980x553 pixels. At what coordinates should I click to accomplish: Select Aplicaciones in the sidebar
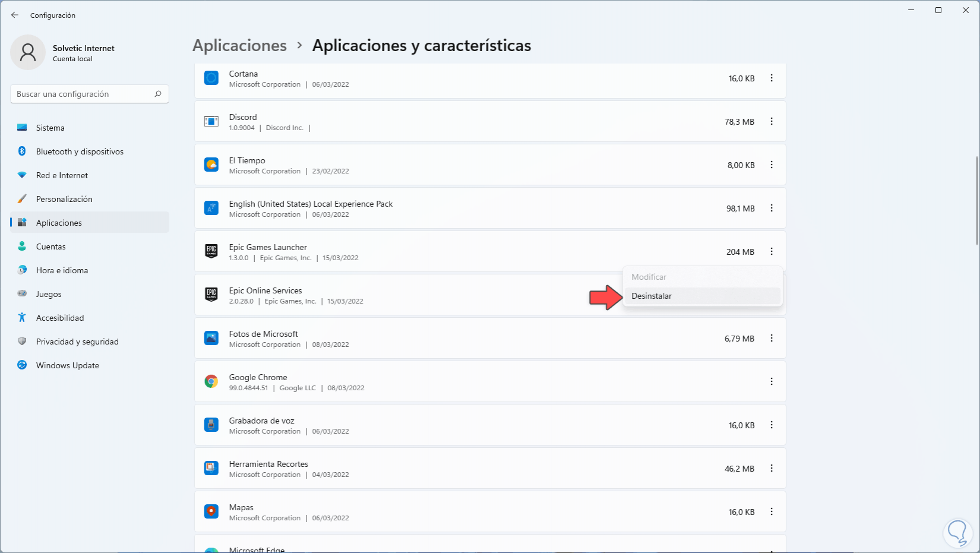coord(90,223)
